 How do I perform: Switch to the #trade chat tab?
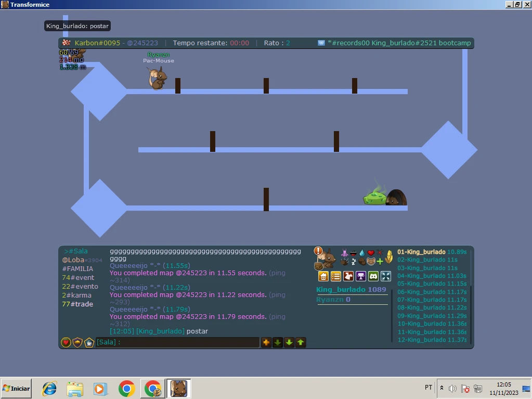coord(77,304)
